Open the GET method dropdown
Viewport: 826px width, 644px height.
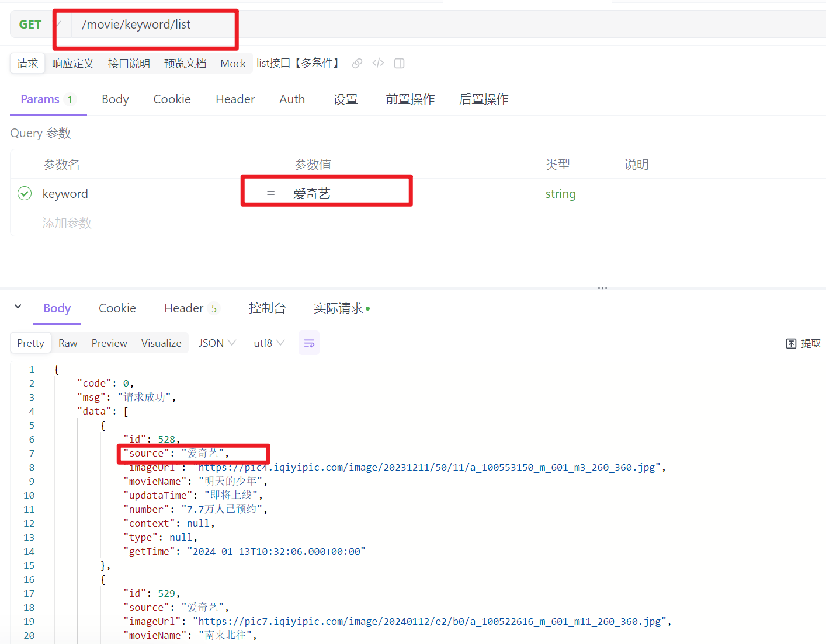coord(38,25)
